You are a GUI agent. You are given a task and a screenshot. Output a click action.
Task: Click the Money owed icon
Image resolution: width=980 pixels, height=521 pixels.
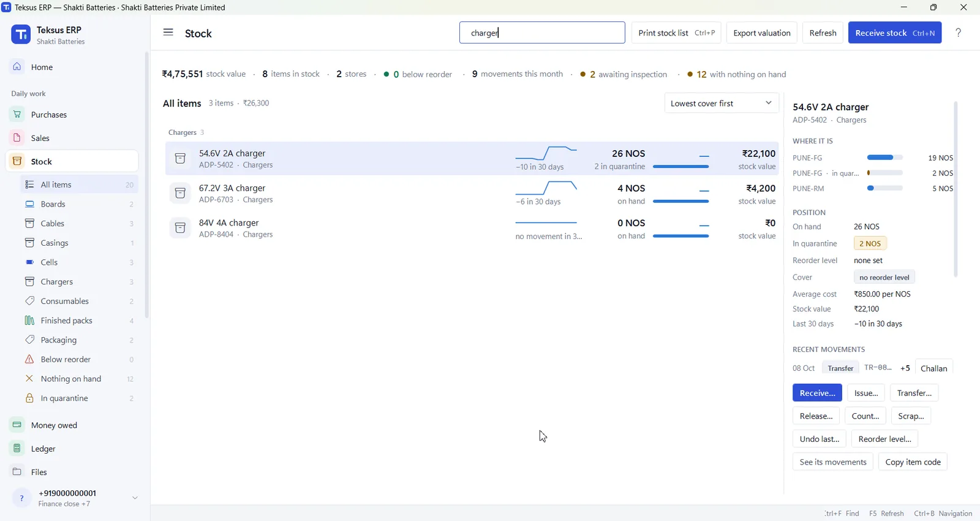(17, 425)
